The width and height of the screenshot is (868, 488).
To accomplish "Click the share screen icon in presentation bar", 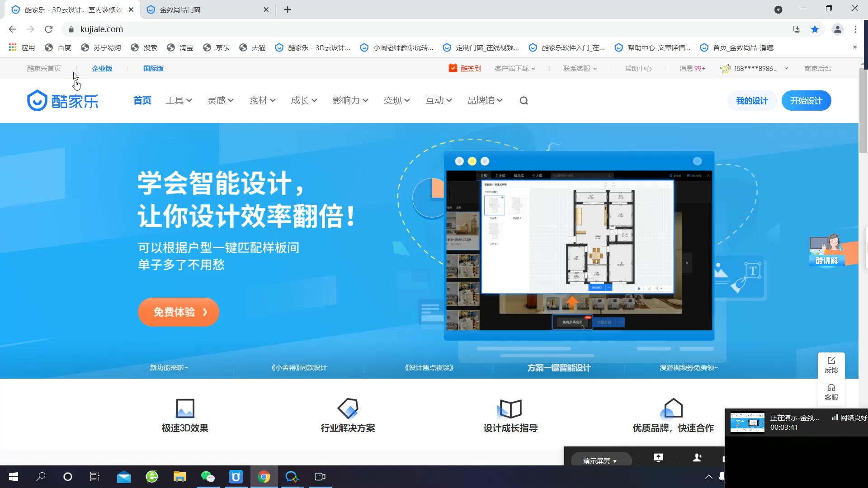I will tap(658, 458).
